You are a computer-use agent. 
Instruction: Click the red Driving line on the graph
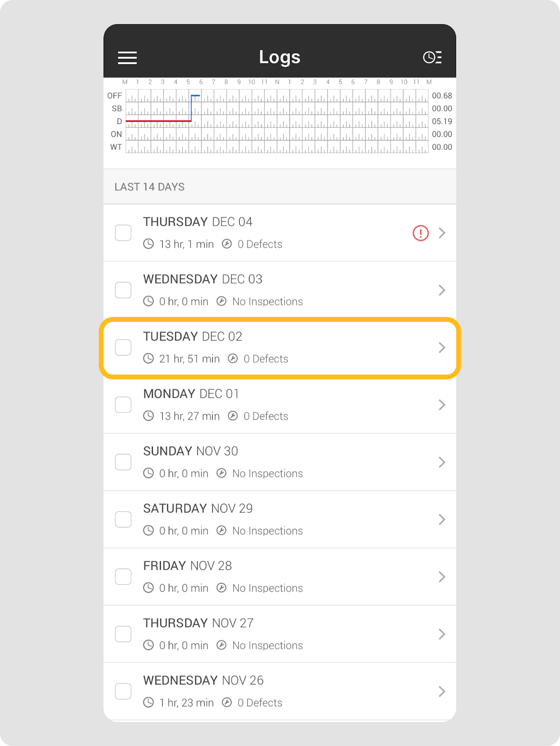click(x=159, y=121)
